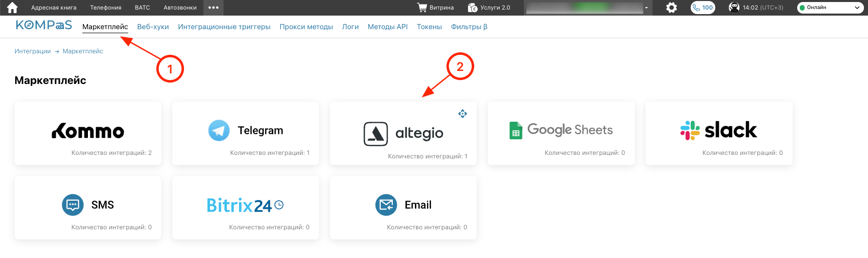This screenshot has height=258, width=868.
Task: Switch to the Прокси методы tab
Action: click(x=306, y=27)
